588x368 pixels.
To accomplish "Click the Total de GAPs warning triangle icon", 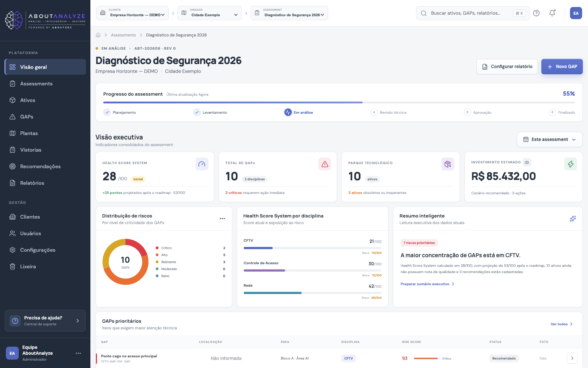I will click(x=325, y=164).
